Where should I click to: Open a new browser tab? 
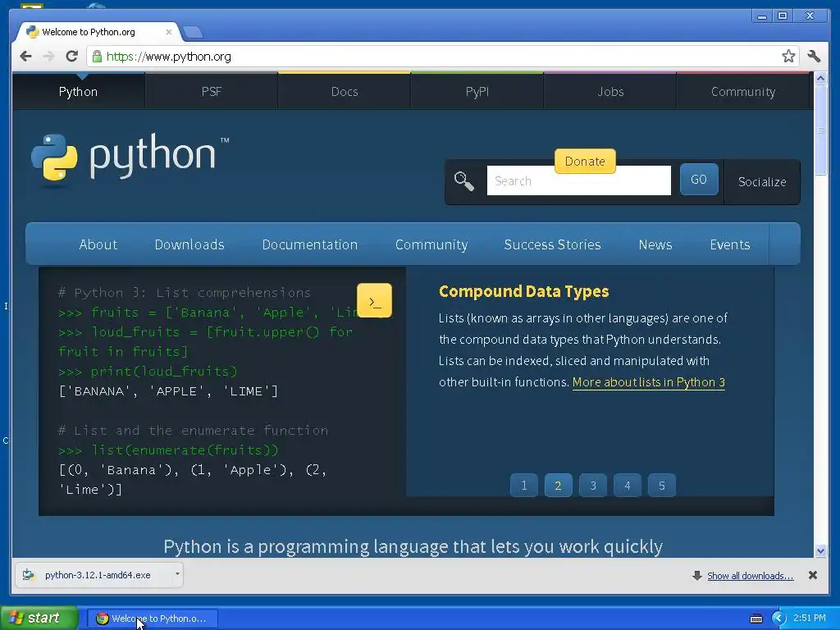coord(192,33)
